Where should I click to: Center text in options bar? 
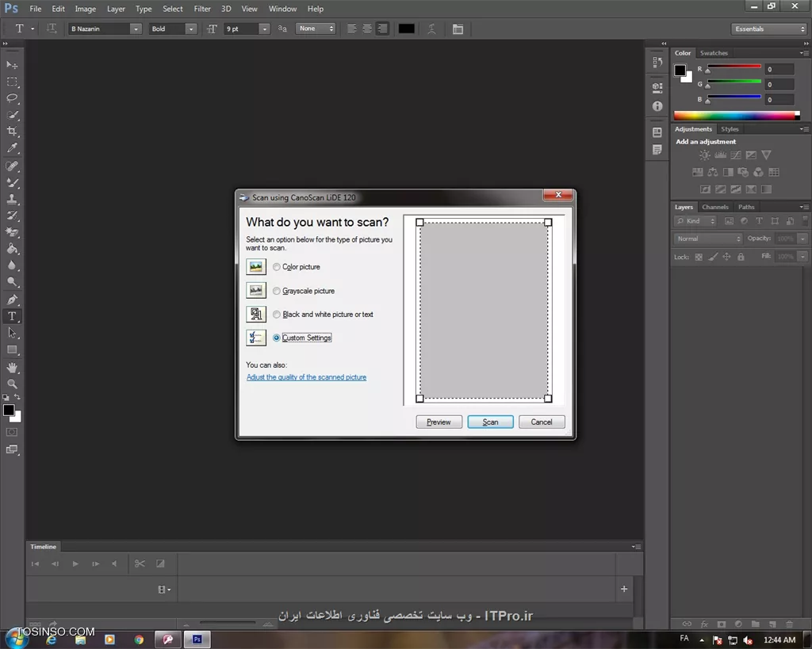[x=367, y=29]
